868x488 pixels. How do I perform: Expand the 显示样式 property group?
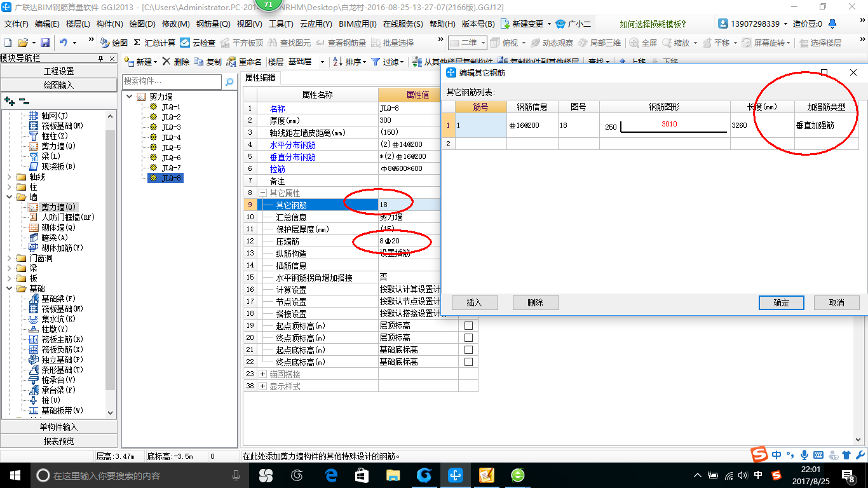pos(263,386)
